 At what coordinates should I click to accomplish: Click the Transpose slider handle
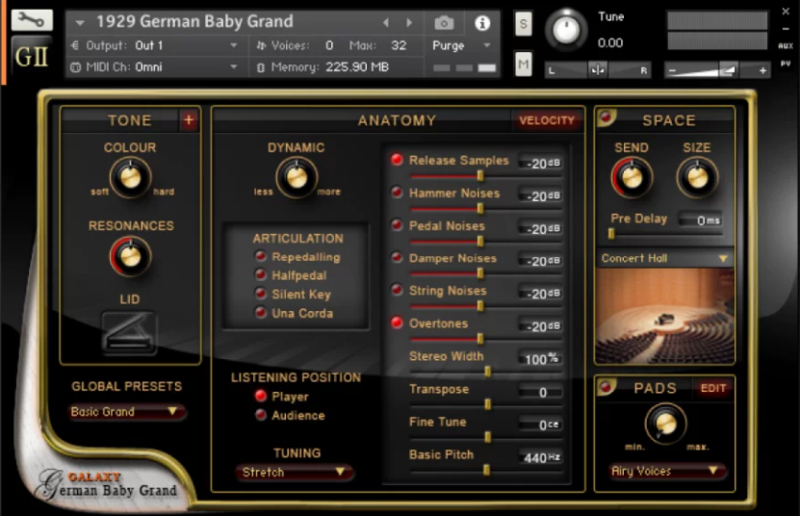488,404
